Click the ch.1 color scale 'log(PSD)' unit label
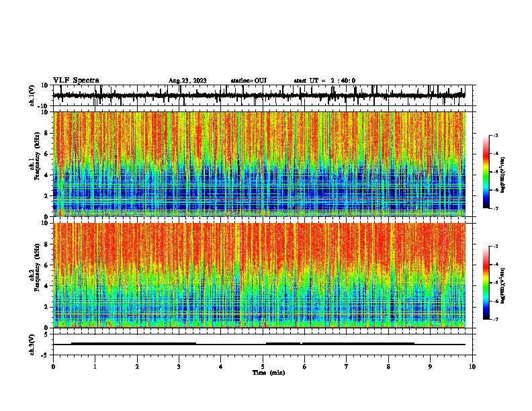 pos(503,175)
